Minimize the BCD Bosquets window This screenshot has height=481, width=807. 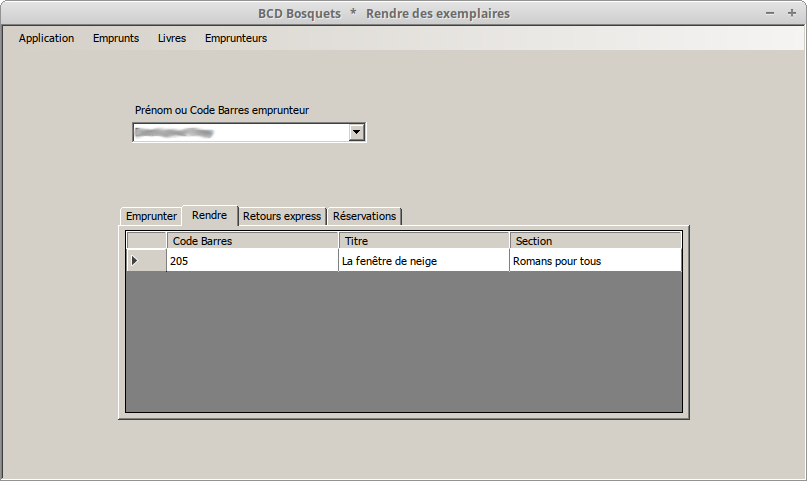(770, 13)
